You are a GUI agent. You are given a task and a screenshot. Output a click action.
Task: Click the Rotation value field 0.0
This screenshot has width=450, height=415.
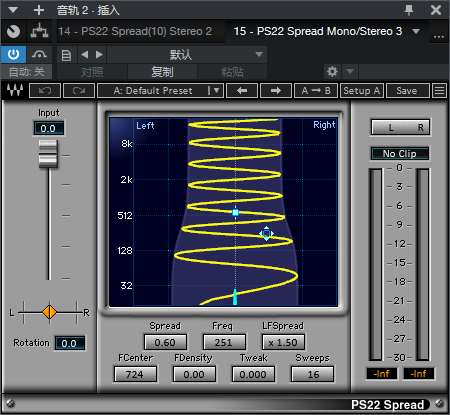click(69, 343)
